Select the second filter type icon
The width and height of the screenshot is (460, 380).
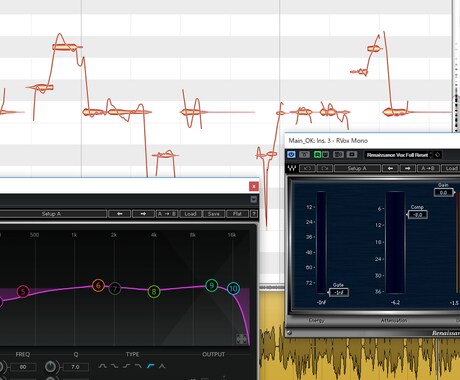click(115, 366)
